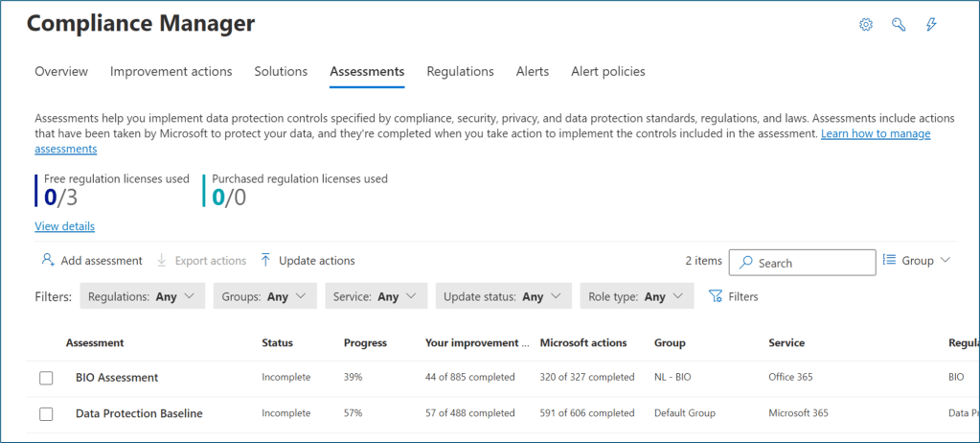Click the lightning bolt icon
Viewport: 980px width, 443px height.
click(931, 25)
